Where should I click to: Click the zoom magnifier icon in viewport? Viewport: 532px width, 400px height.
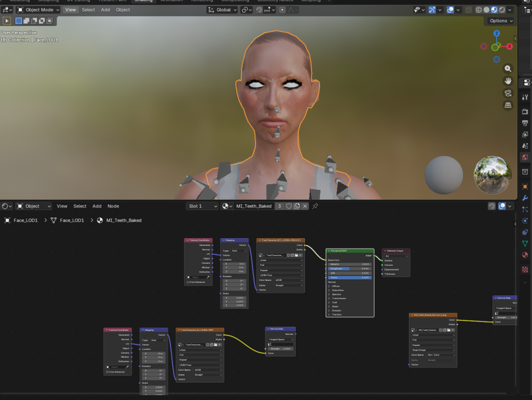(508, 69)
